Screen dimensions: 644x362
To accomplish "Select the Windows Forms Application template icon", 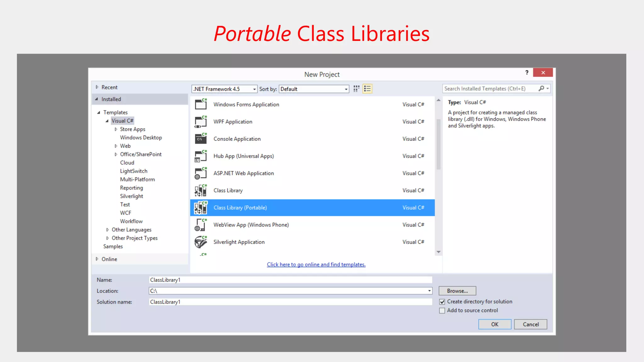I will [201, 104].
